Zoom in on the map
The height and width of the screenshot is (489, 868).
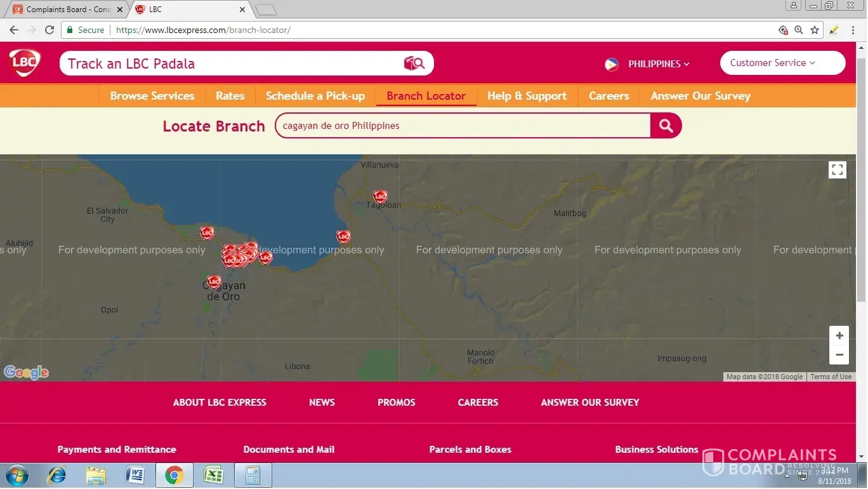click(839, 336)
